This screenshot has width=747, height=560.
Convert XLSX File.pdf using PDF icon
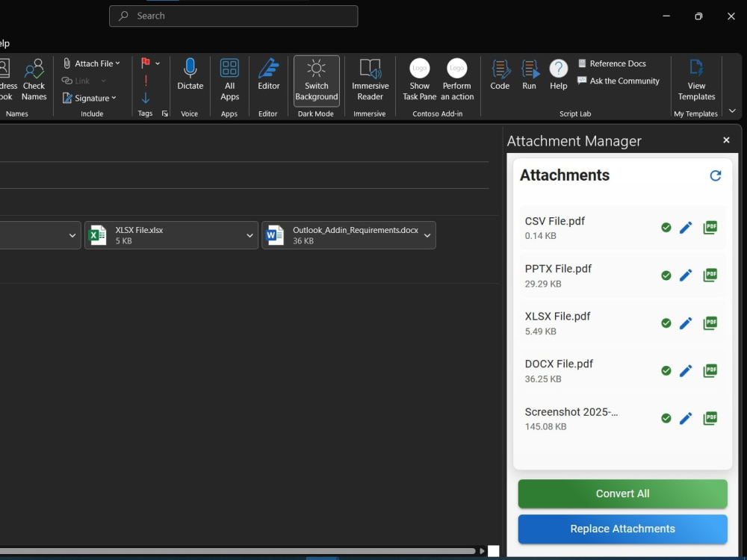click(x=710, y=323)
